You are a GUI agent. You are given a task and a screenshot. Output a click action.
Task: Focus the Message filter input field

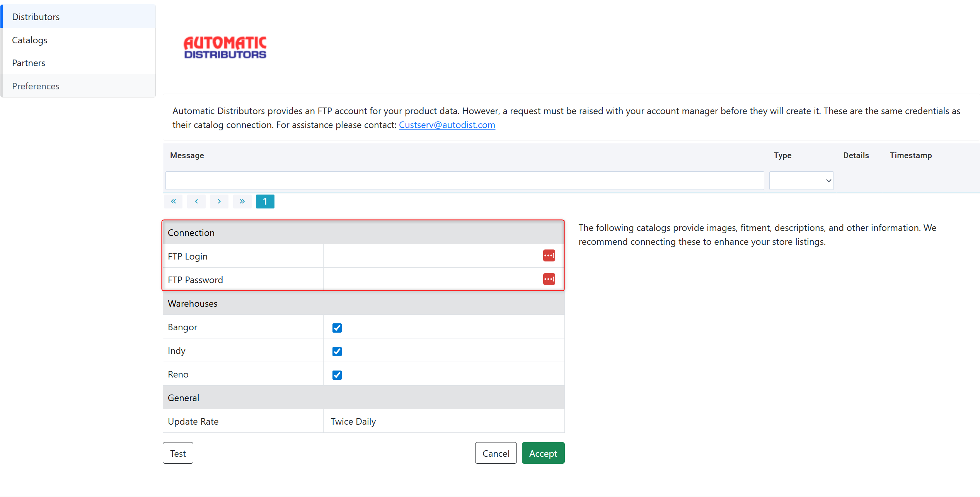pos(464,181)
